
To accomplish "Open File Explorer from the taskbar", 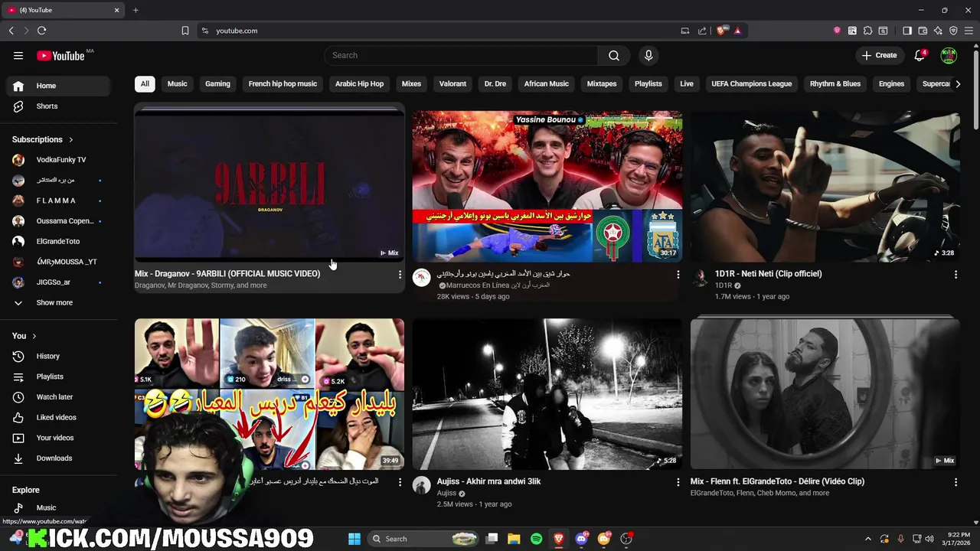I will [x=514, y=539].
